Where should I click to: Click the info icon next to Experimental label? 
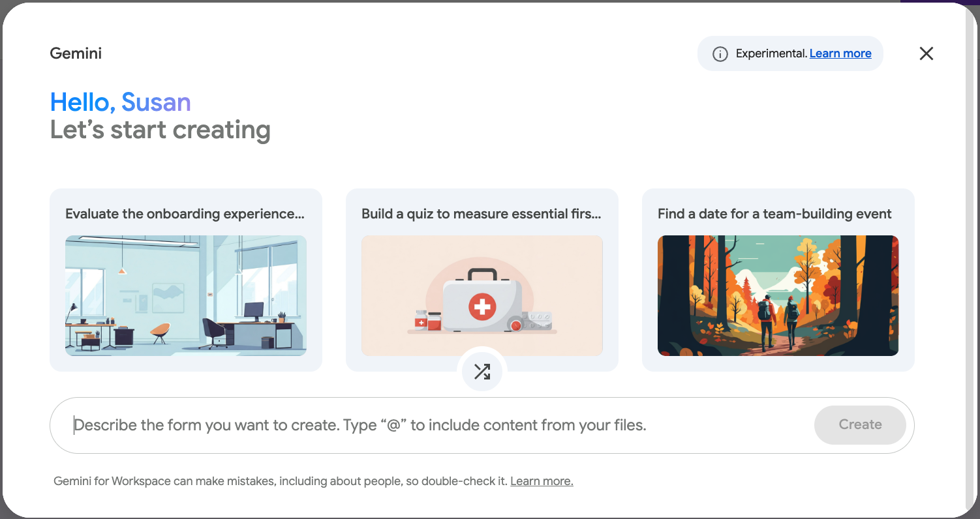720,53
